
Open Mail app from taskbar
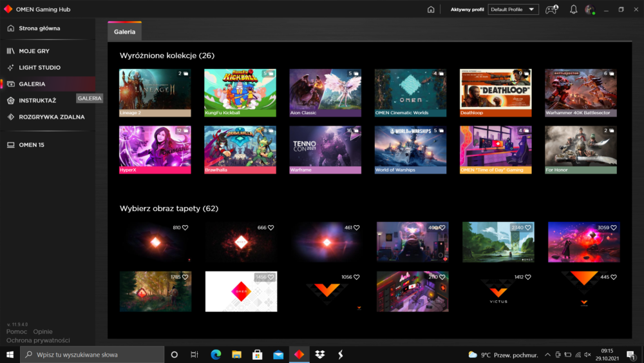point(278,355)
